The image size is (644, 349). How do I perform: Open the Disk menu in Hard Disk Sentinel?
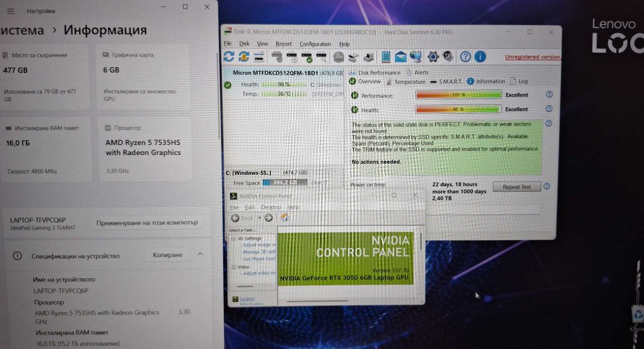pos(244,44)
